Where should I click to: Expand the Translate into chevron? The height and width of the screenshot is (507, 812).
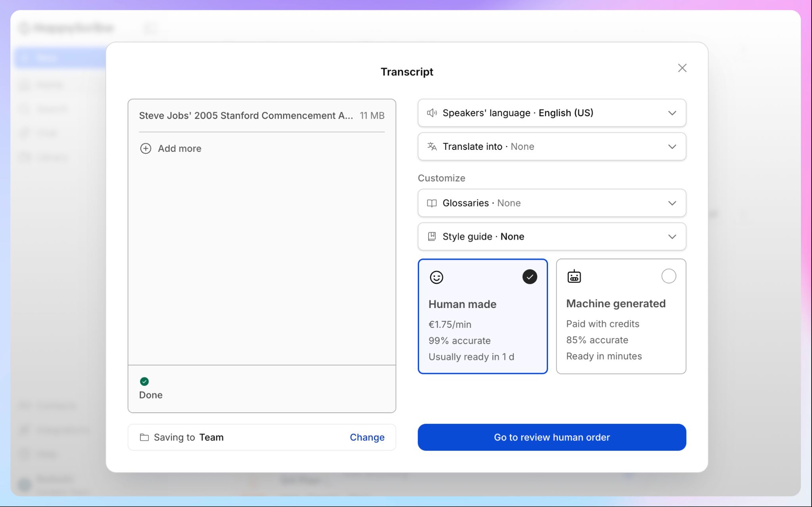pyautogui.click(x=672, y=147)
